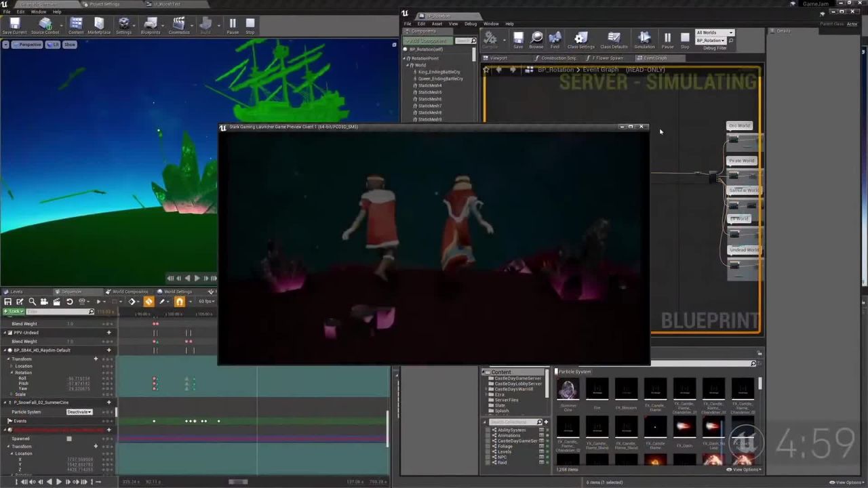Collapse the Rotation track in Sequencer
The height and width of the screenshot is (488, 868).
pyautogui.click(x=12, y=373)
